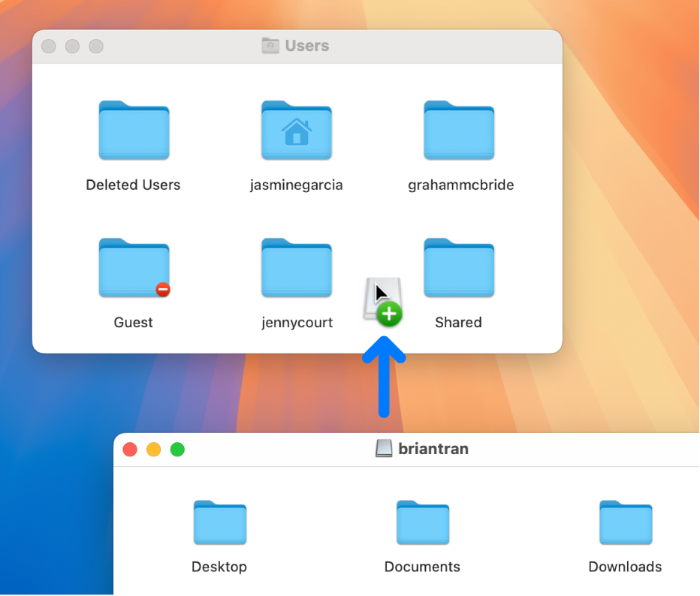
Task: Click the Documents folder icon
Action: tap(422, 522)
